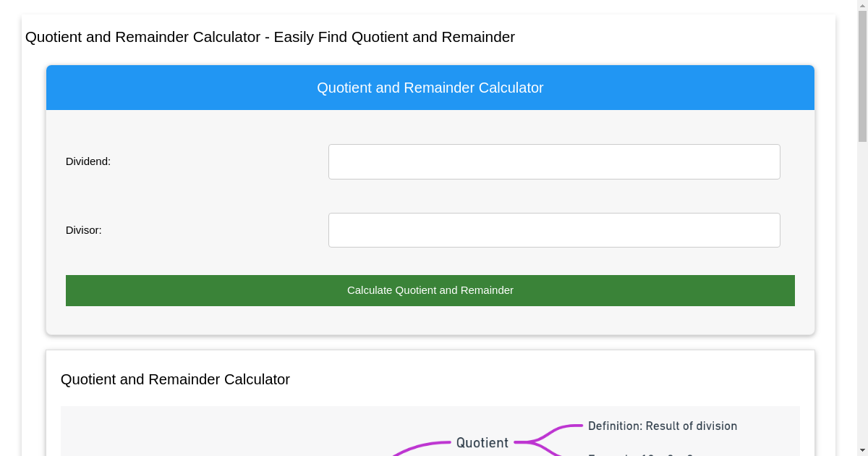Click the Dividend label
Screen dimensions: 868x456
tap(88, 161)
